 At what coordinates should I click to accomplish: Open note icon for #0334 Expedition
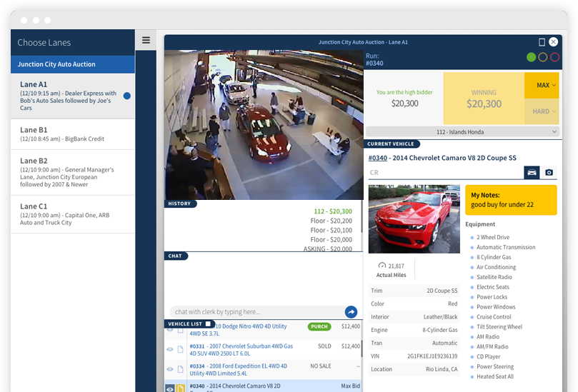tap(180, 369)
